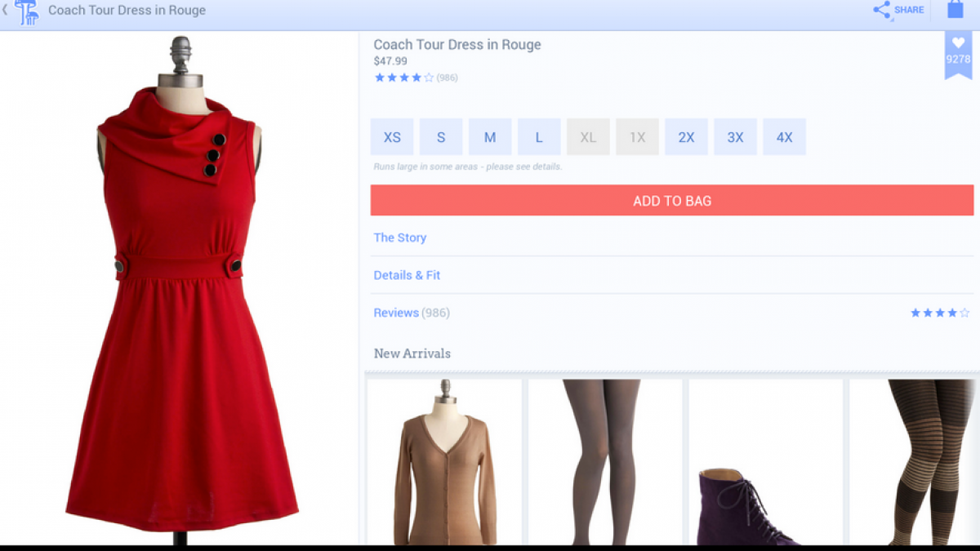The width and height of the screenshot is (980, 551).
Task: Open the striped tights thumbnail
Action: coord(915,462)
